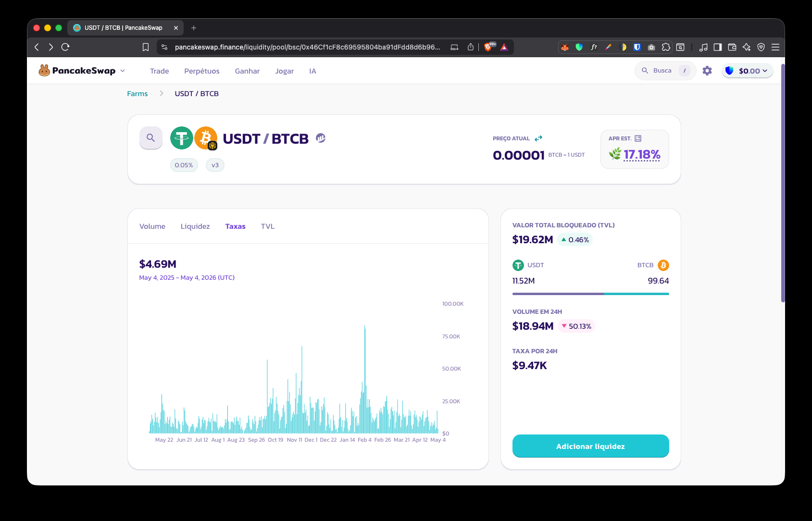
Task: Open the settings gear icon
Action: coord(707,71)
